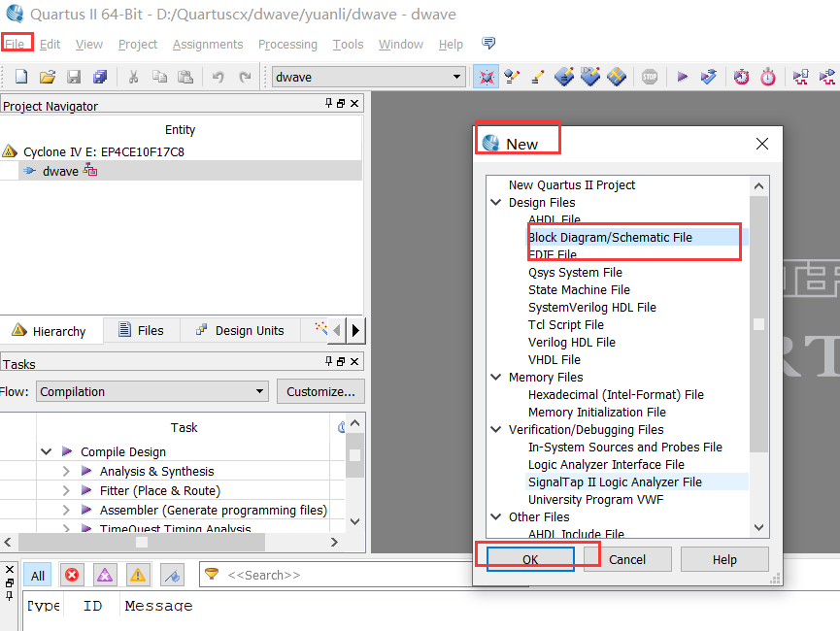Collapse Verification/Debugging Files category
The image size is (840, 631).
tap(496, 429)
